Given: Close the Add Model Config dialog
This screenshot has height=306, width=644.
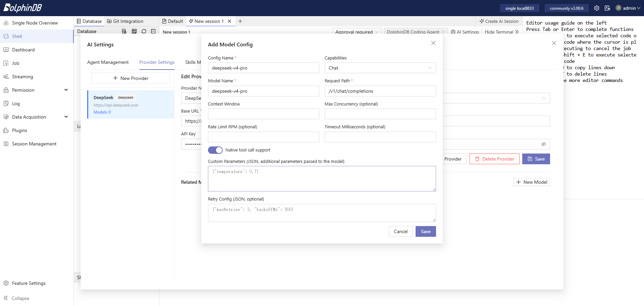Looking at the screenshot, I should click(x=433, y=43).
